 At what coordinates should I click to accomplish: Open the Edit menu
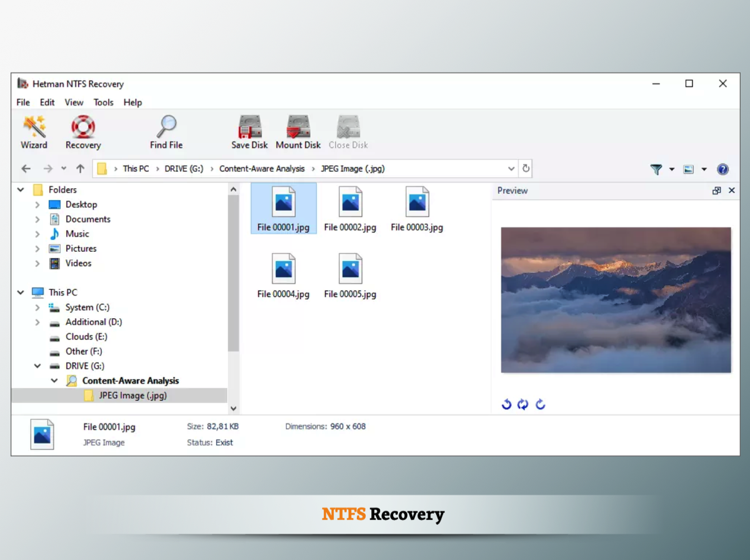(47, 102)
